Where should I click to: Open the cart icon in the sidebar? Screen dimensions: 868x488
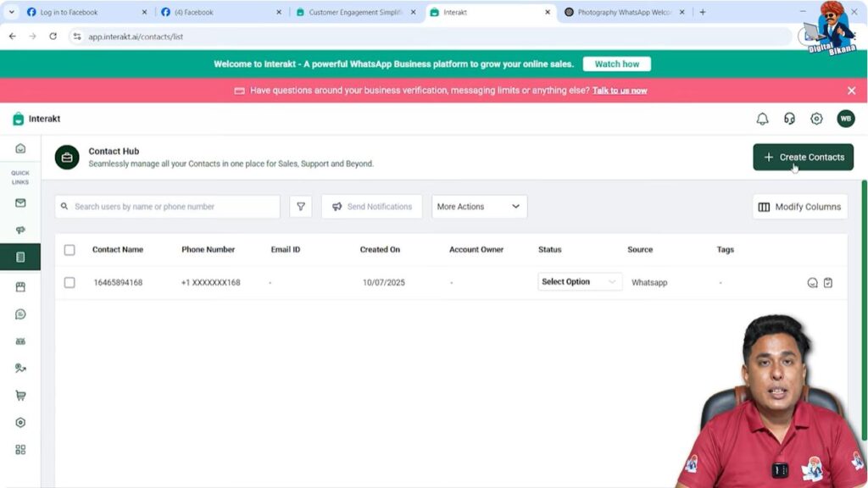pos(20,395)
